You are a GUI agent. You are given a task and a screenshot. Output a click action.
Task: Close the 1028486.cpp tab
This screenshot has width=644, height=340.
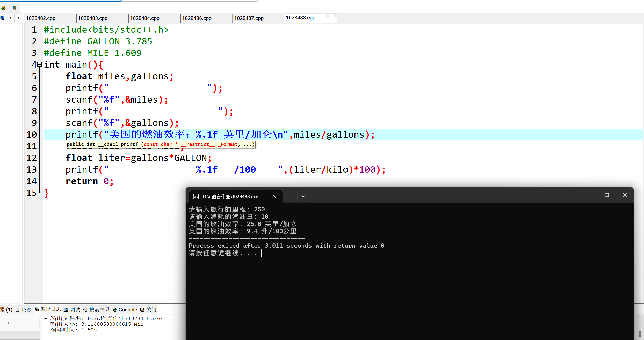[x=223, y=17]
